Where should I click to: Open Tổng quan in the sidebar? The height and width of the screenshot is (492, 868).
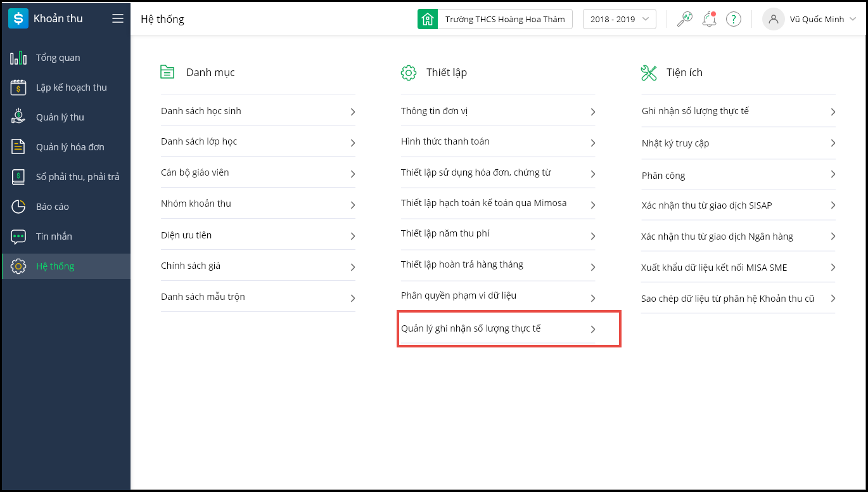pyautogui.click(x=58, y=58)
